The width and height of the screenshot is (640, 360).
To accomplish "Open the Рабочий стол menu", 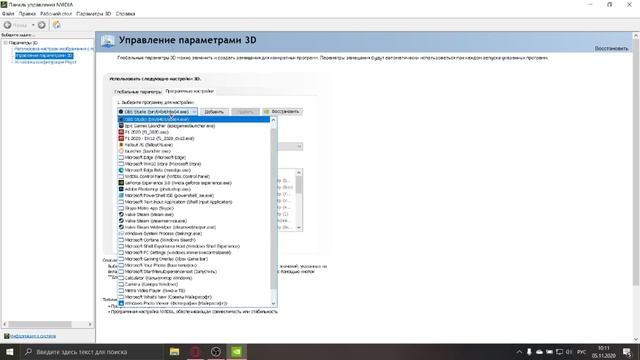I will pos(56,13).
